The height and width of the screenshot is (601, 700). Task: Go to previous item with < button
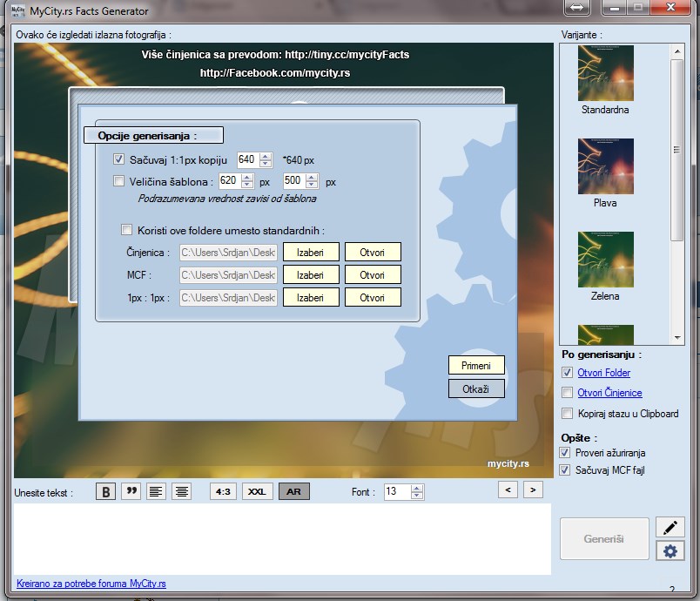pos(508,490)
